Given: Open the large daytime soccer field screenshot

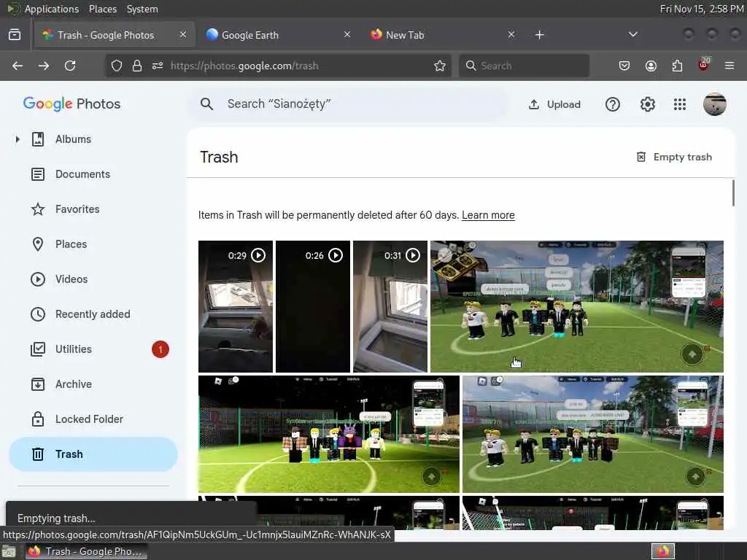Looking at the screenshot, I should coord(577,307).
